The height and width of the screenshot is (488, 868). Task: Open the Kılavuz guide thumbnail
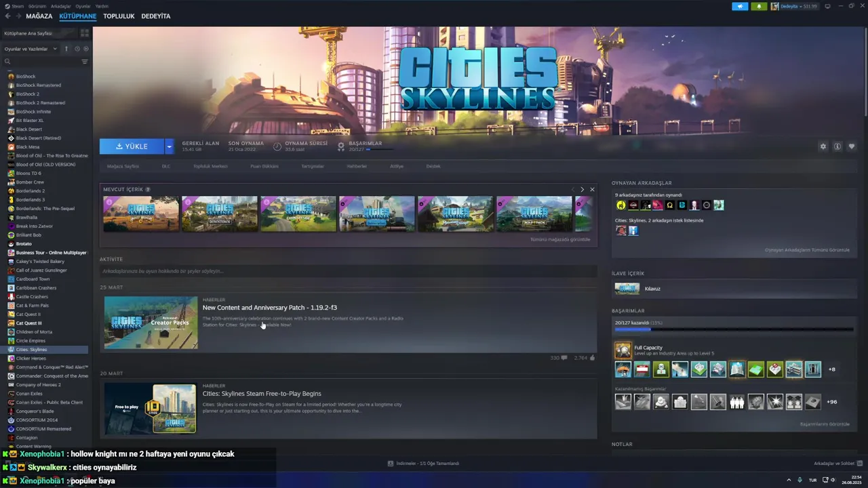[x=627, y=289]
